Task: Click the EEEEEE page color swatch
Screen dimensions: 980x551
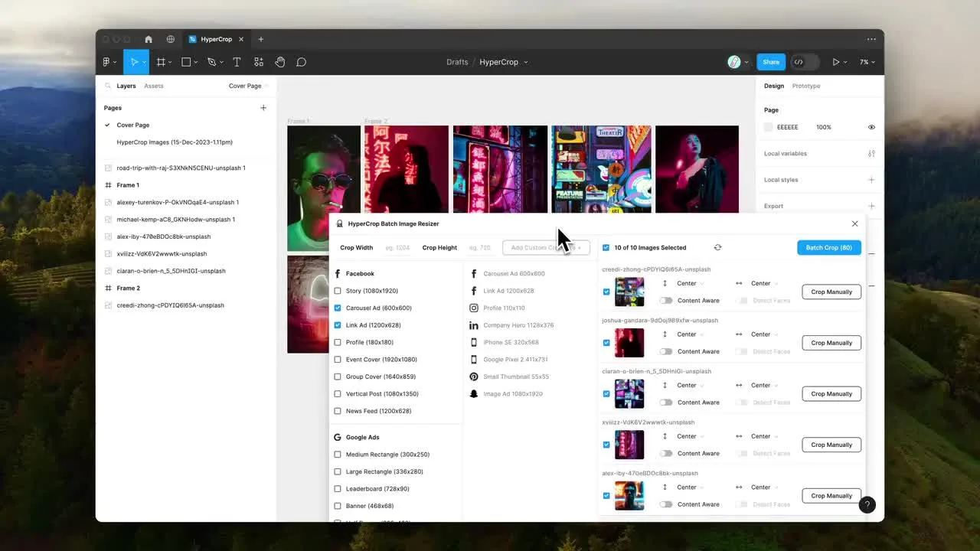Action: pyautogui.click(x=769, y=127)
